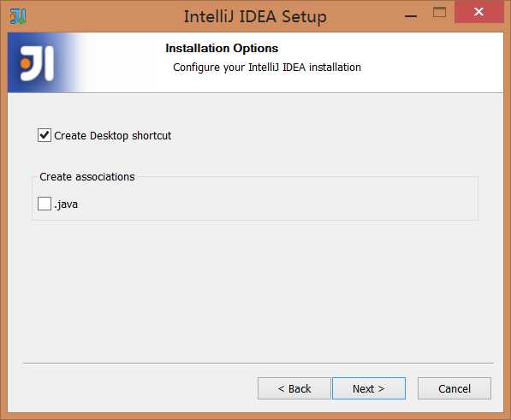
Task: Click the 'Installation Options' heading
Action: pyautogui.click(x=222, y=48)
